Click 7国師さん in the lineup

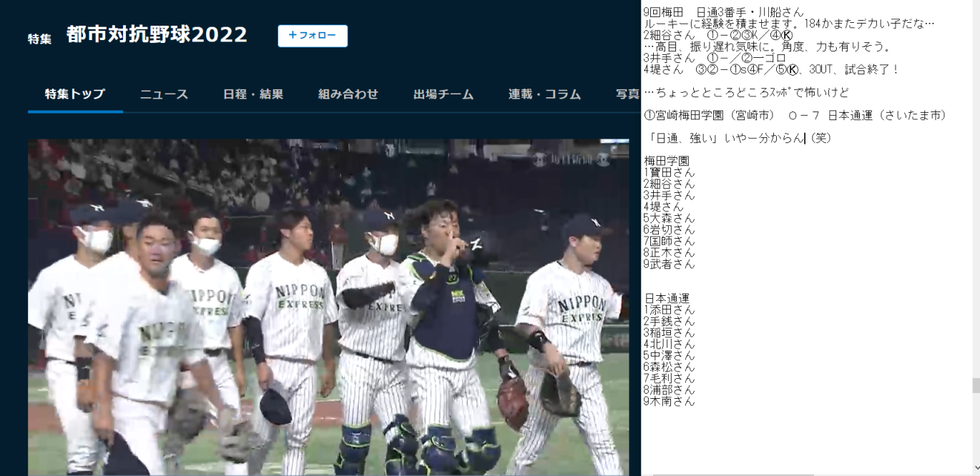(x=669, y=241)
